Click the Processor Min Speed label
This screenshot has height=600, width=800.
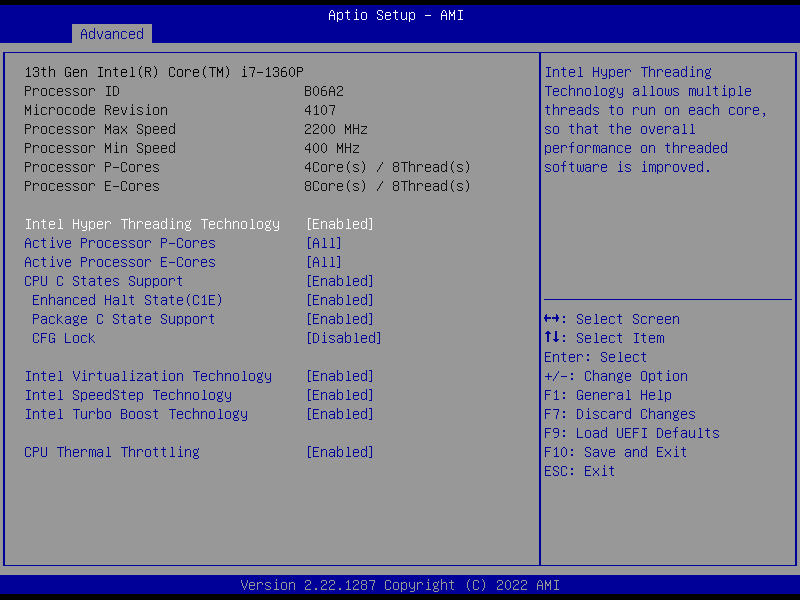click(x=100, y=148)
